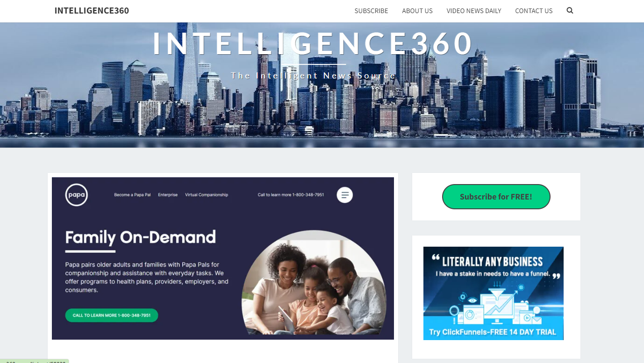The height and width of the screenshot is (363, 644).
Task: Click the ClickFunnels funnel graphic ad
Action: coord(494,293)
